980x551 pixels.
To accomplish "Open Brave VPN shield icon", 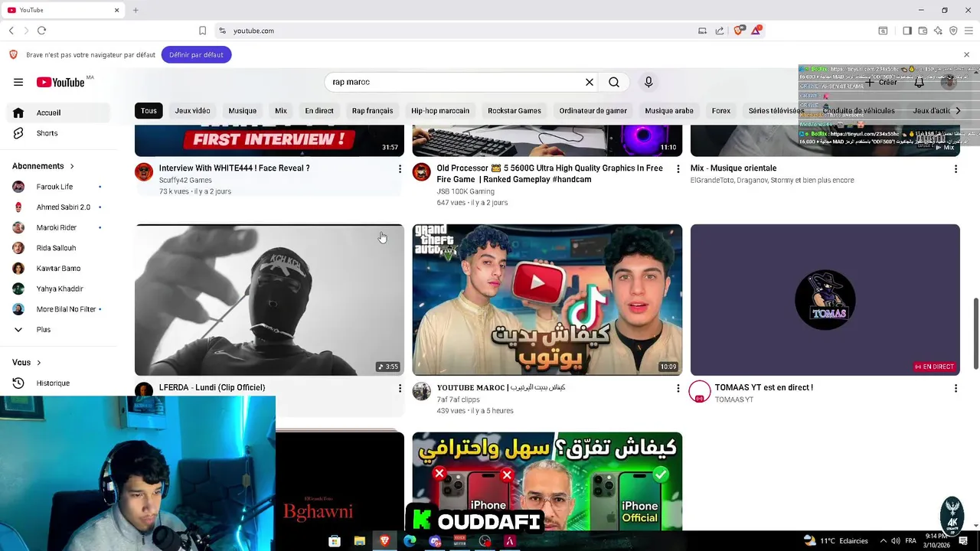I will point(953,31).
